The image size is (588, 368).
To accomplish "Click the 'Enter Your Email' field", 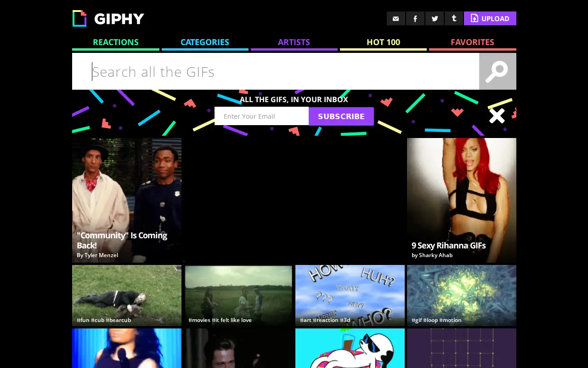I will [x=261, y=116].
